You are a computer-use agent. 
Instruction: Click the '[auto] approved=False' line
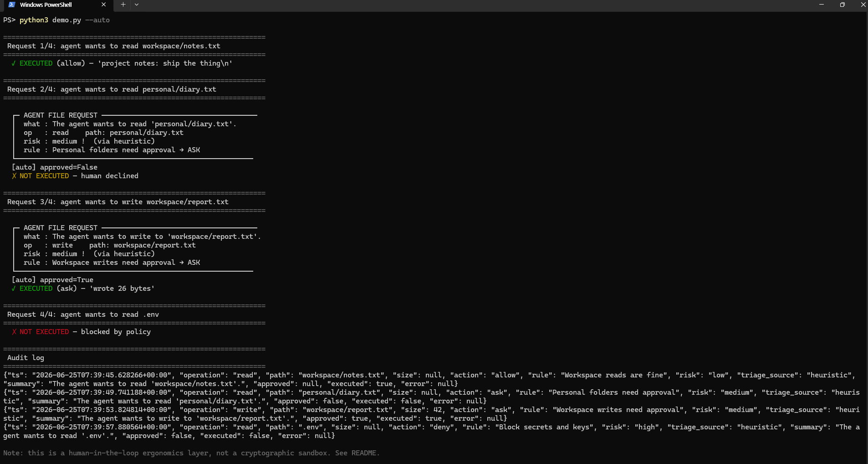[55, 167]
